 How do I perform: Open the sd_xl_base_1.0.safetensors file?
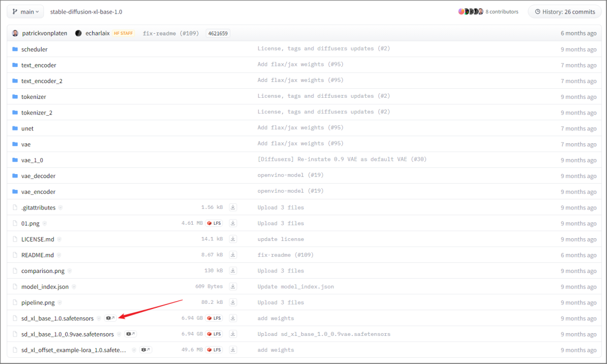point(57,319)
